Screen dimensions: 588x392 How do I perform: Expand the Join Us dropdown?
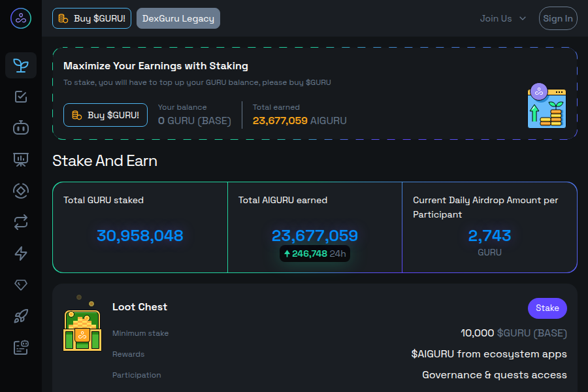(x=502, y=18)
